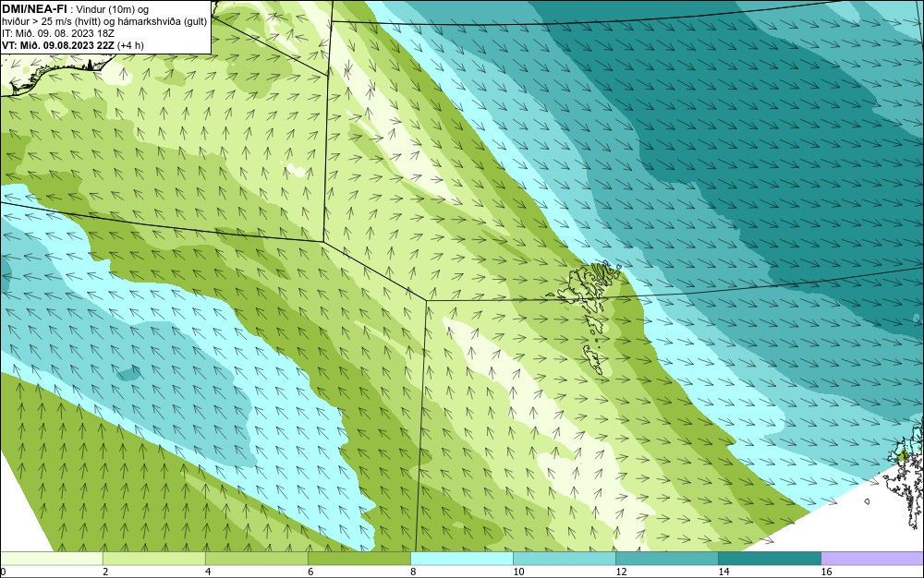
Task: Click the legend label '12'
Action: click(x=621, y=572)
